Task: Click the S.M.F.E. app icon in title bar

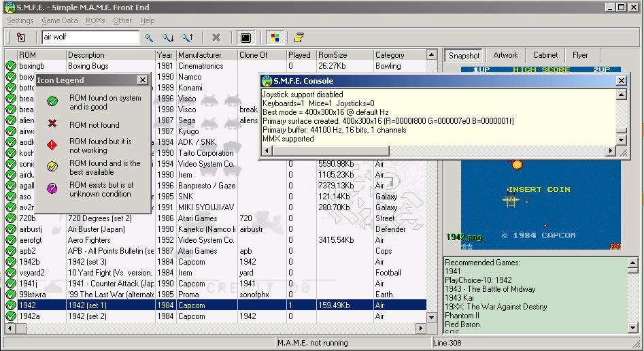Action: click(x=10, y=7)
